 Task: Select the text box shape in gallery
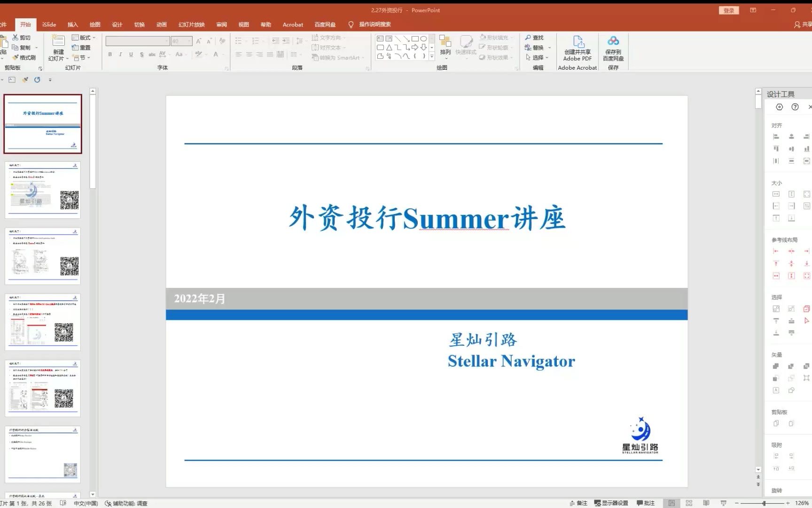coord(380,39)
